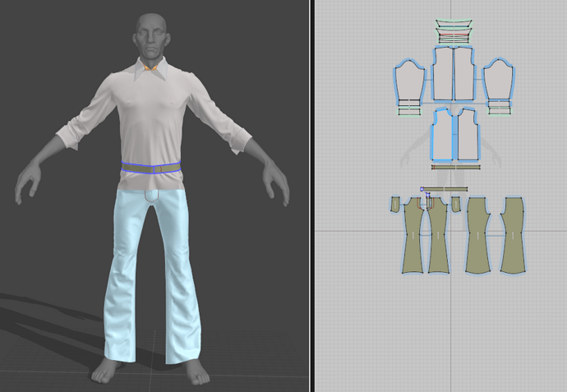Screen dimensions: 567x392
Task: Select the trouser fly below the shirt hem
Action: (151, 196)
